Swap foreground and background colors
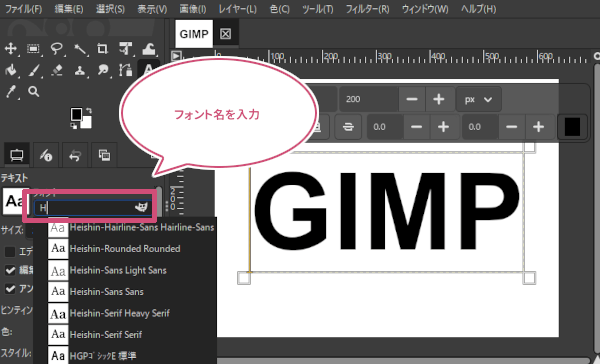 (x=88, y=111)
